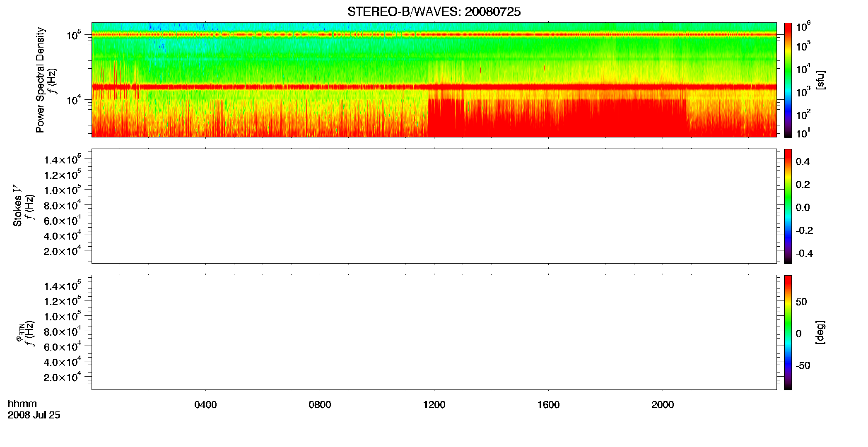Screen dimensions: 868x447
Task: Click the power spectral density spectrogram
Action: (x=434, y=80)
